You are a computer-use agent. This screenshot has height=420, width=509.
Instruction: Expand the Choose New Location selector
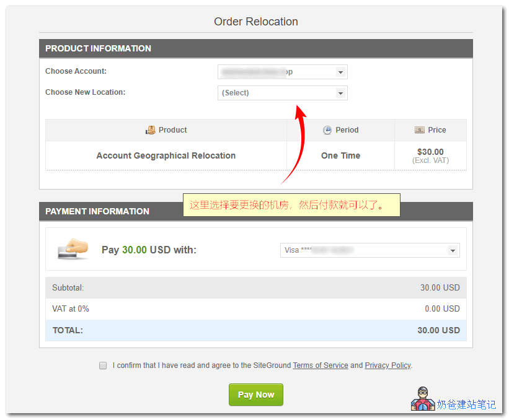tap(282, 93)
